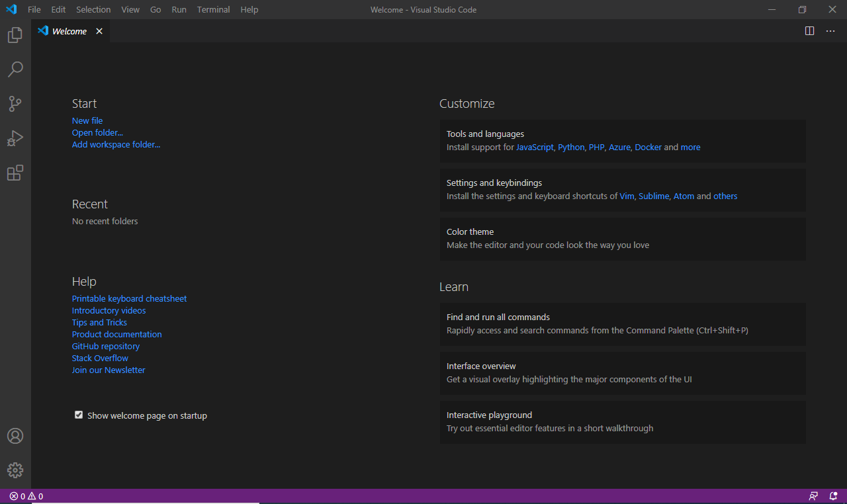Click the feedback icon in status bar
The height and width of the screenshot is (504, 847).
pos(813,496)
